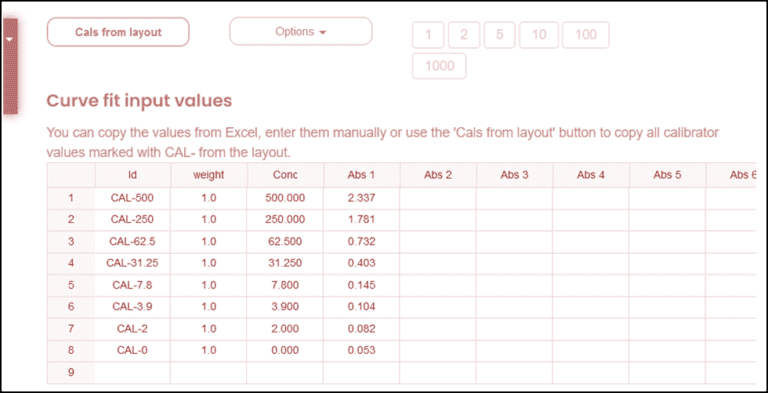Click the Cals from layout button
Viewport: 768px width, 393px height.
[118, 32]
